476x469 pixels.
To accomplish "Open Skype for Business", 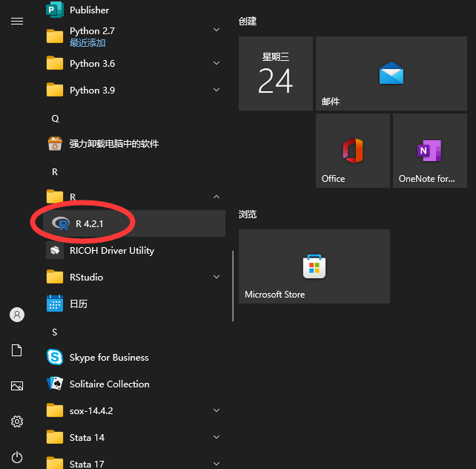I will [x=134, y=357].
